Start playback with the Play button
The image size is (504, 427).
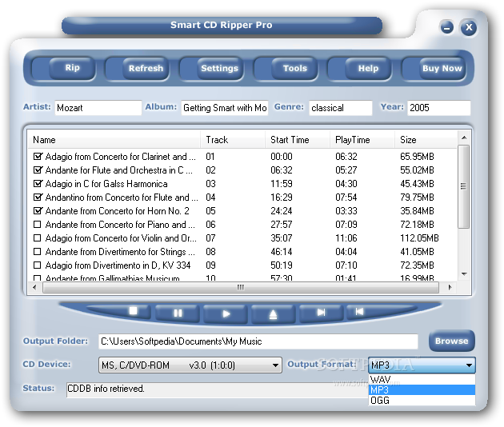coord(226,313)
